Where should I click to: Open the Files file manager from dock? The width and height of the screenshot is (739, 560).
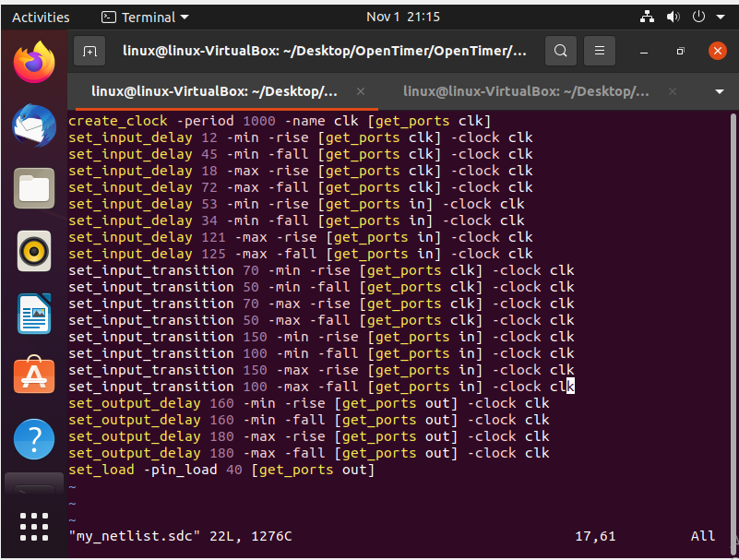click(33, 188)
